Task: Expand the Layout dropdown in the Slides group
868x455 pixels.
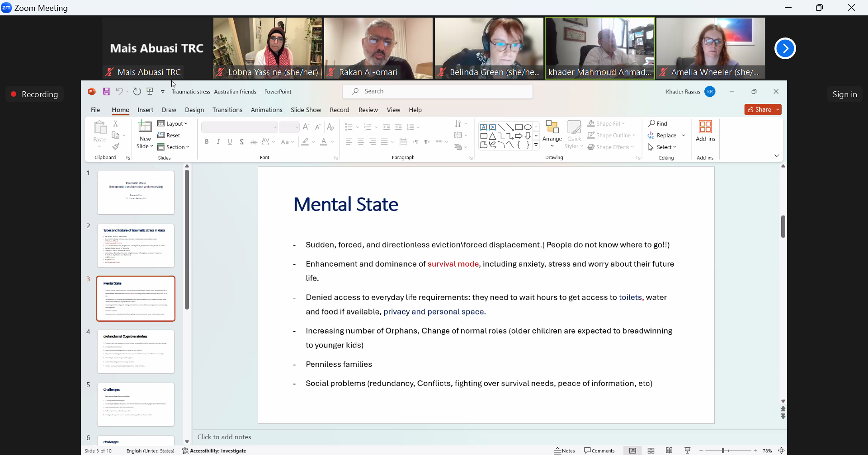Action: 173,123
